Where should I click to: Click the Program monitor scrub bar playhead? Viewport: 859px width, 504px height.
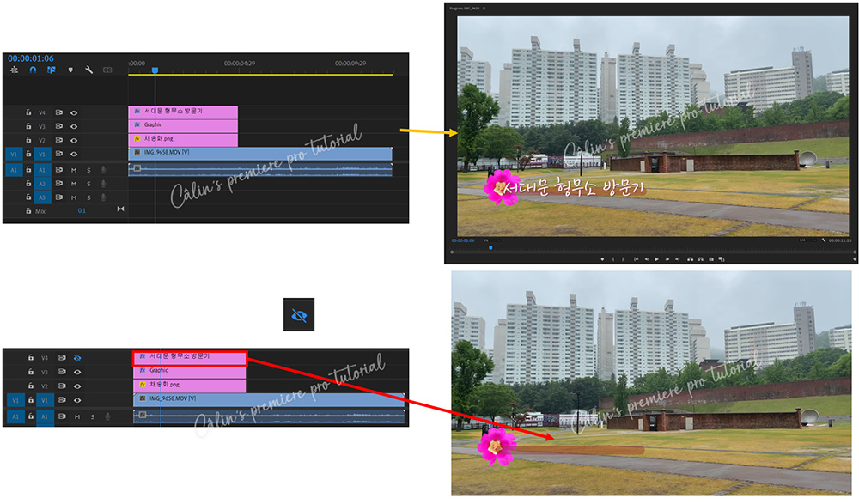tap(490, 248)
